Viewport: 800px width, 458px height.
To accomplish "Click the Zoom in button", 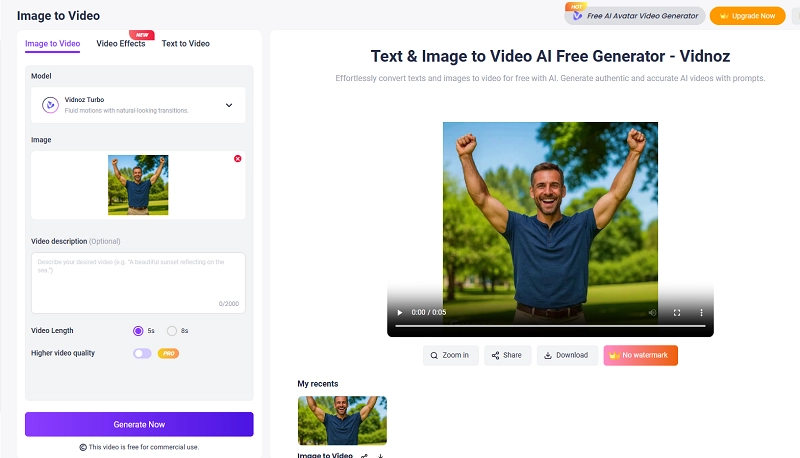I will point(449,355).
